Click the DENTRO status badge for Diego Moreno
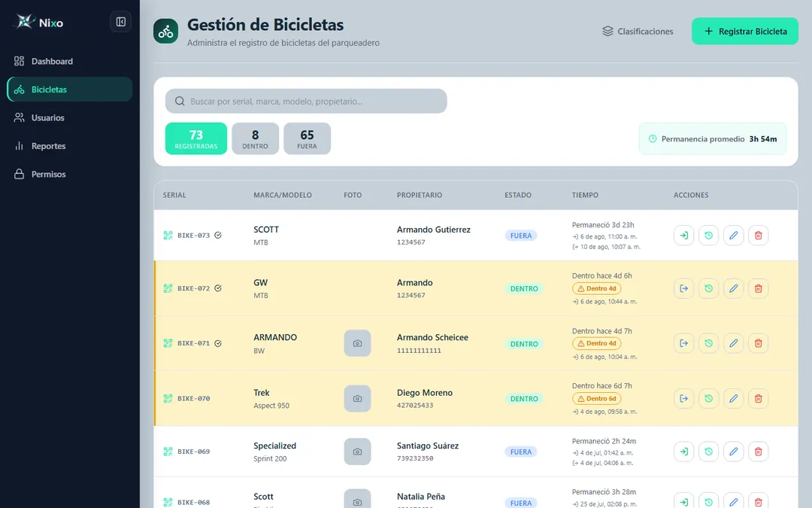 (524, 399)
